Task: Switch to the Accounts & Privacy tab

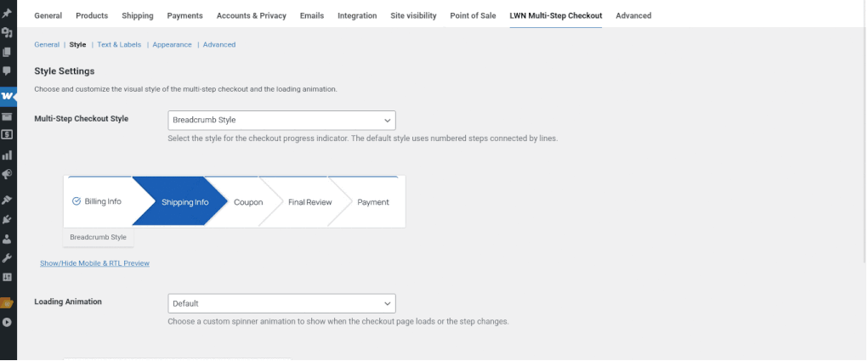Action: 251,15
